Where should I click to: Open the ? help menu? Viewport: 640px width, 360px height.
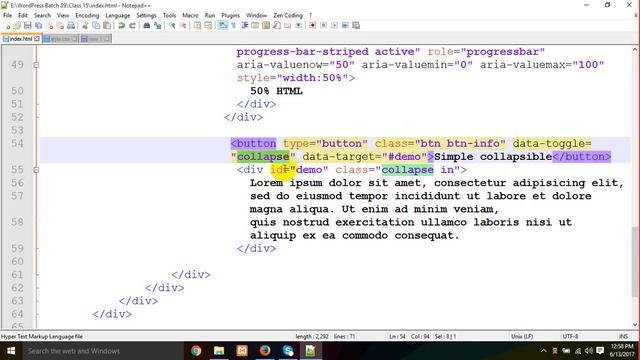tap(310, 15)
